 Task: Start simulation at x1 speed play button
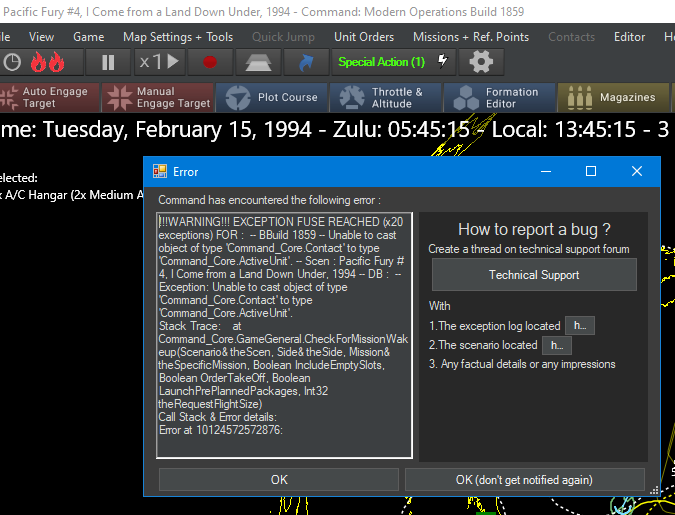(x=160, y=62)
